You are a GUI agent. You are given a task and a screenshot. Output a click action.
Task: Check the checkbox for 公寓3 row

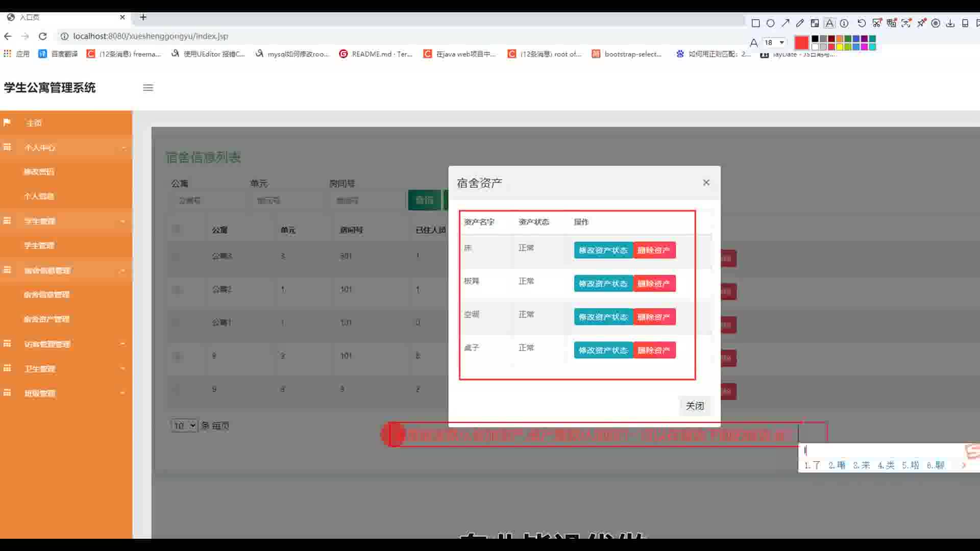177,256
